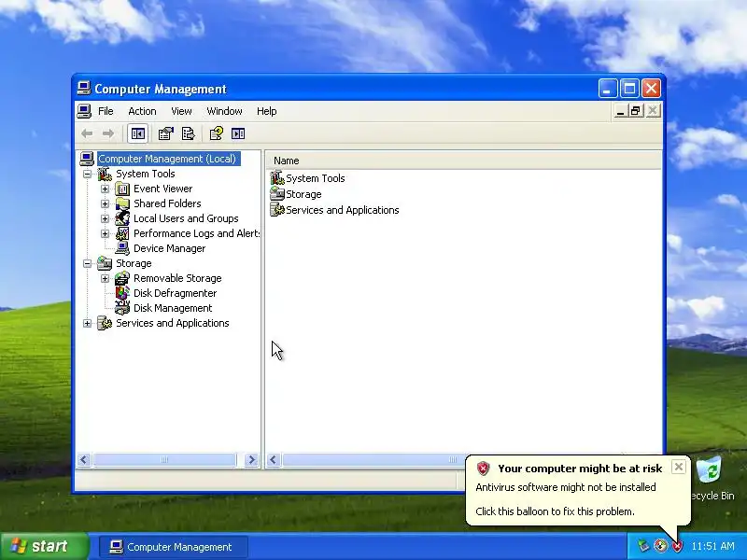Screen dimensions: 747x560
Task: Click the Export List toolbar icon
Action: pos(189,133)
